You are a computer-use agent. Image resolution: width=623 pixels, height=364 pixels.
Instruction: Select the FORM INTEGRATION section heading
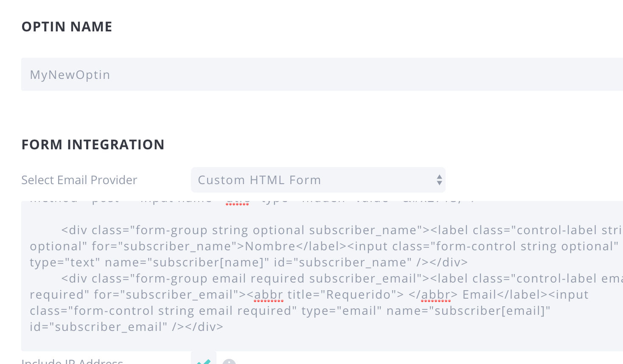pyautogui.click(x=93, y=144)
